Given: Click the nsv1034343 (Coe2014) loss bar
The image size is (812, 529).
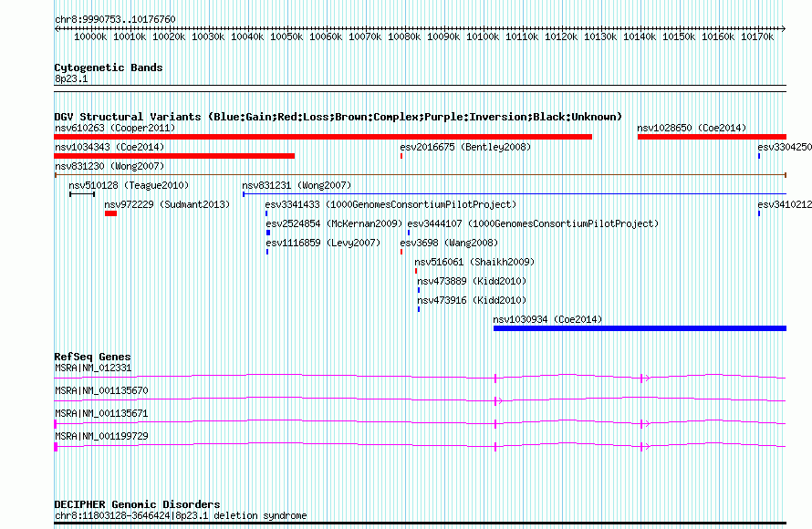Looking at the screenshot, I should (x=174, y=156).
